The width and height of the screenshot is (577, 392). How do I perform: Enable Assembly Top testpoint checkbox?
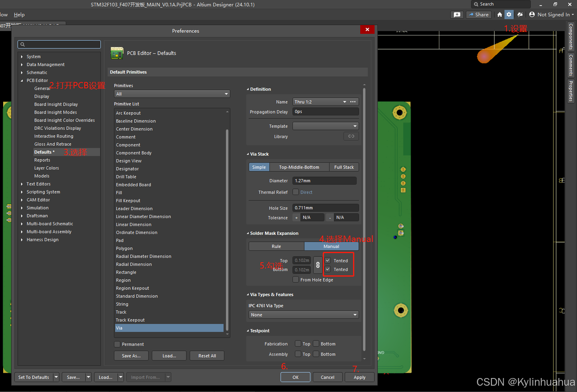(x=298, y=354)
